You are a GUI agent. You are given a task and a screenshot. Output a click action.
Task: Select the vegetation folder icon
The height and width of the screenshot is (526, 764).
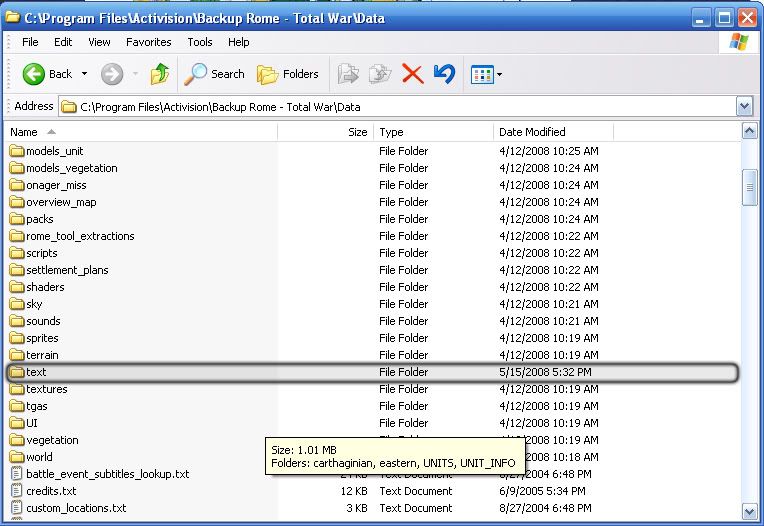click(17, 440)
